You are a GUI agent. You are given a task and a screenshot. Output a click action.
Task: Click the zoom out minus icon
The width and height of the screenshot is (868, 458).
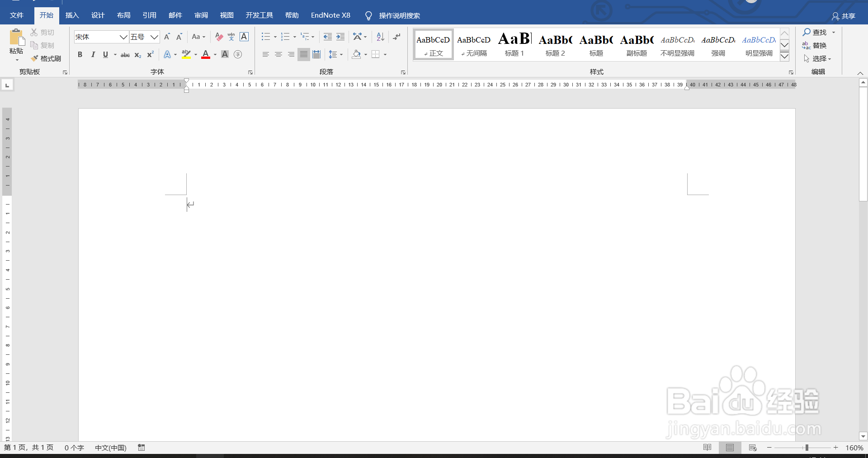coord(769,448)
